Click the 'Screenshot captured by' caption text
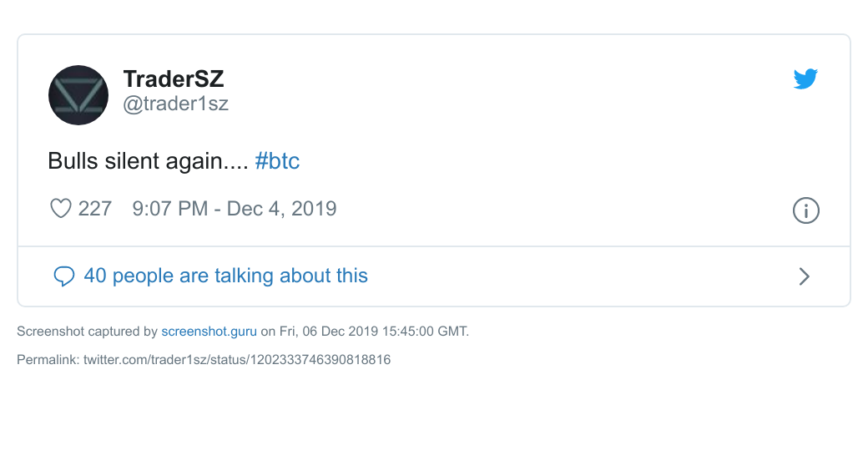868x461 pixels. tap(88, 332)
